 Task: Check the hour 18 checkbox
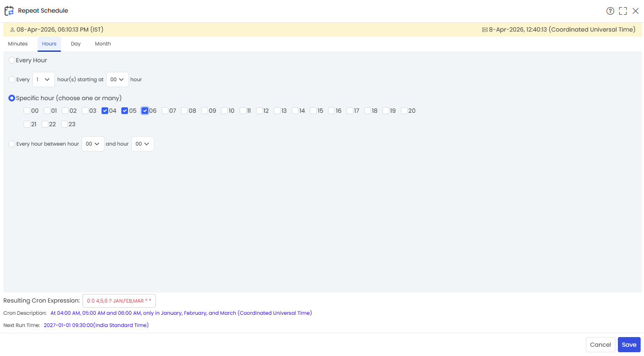[368, 111]
